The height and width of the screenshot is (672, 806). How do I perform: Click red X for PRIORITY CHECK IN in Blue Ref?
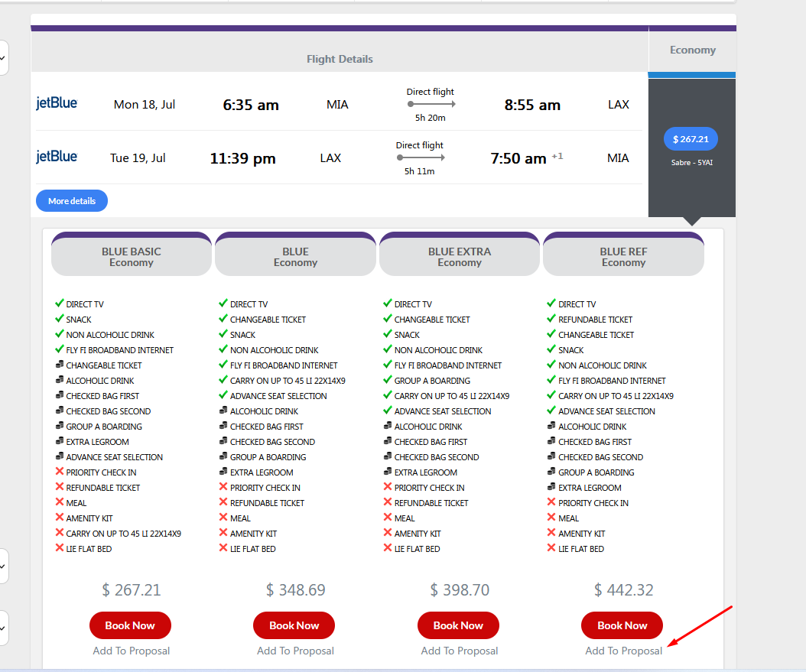[x=551, y=502]
